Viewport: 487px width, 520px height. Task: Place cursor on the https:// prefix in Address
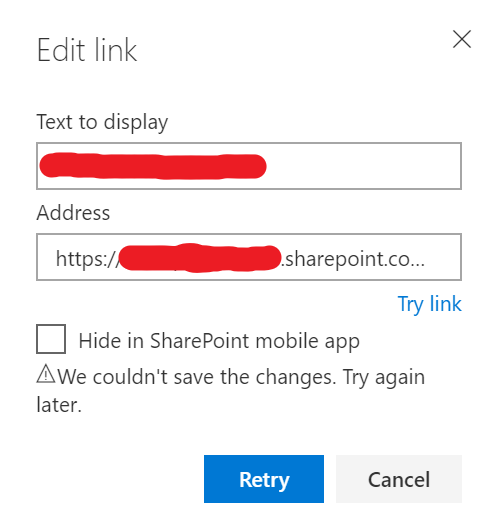[87, 259]
